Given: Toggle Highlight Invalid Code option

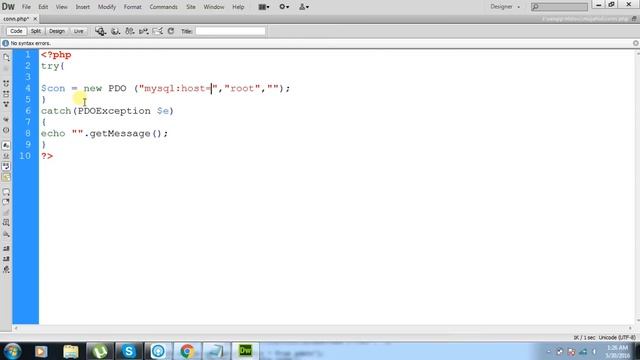Looking at the screenshot, I should (6, 156).
